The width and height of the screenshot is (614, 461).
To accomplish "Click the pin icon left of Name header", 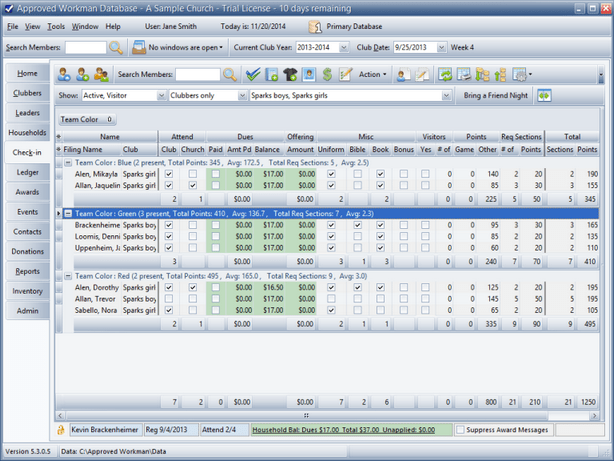I will tap(59, 137).
